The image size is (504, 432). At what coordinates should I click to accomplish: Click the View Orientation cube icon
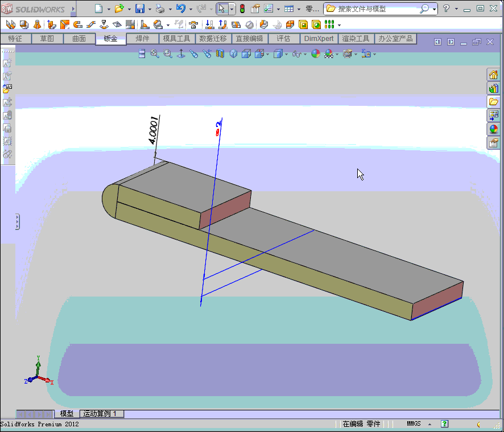(259, 54)
